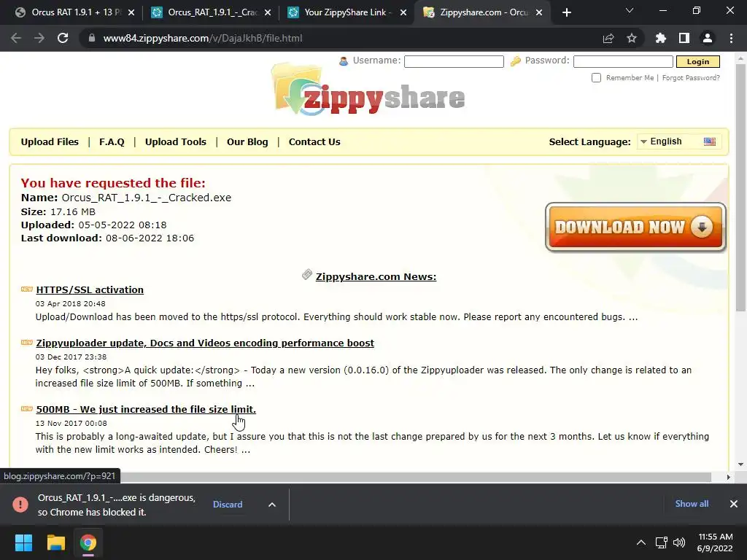Viewport: 747px width, 560px height.
Task: Show hidden tray icons chevron
Action: [641, 542]
